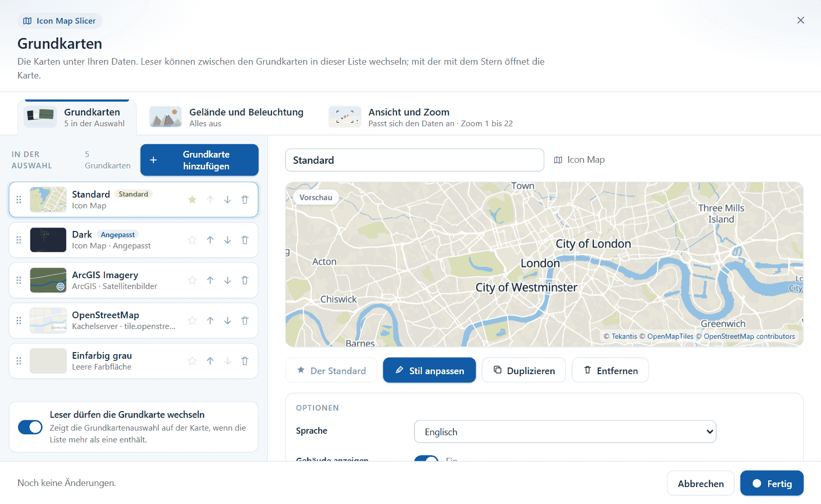This screenshot has height=504, width=821.
Task: Star the Einfarbig grau basemap
Action: 192,361
